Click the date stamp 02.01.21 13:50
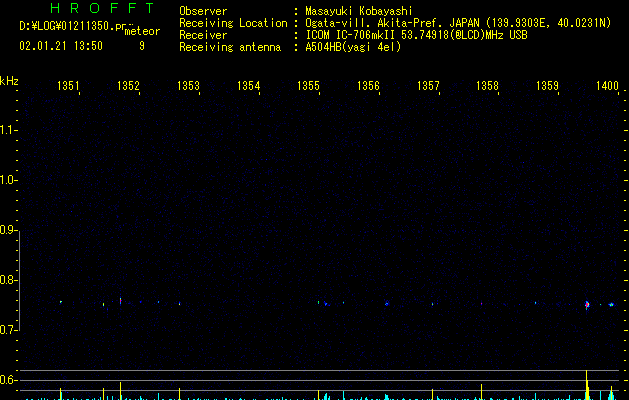The width and height of the screenshot is (629, 400). 61,46
